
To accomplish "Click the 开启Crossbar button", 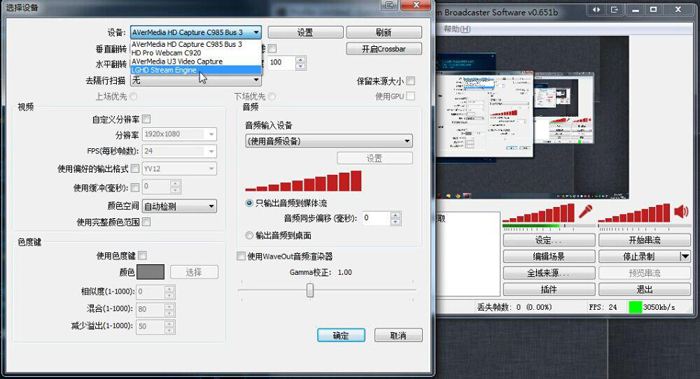I will pos(384,49).
